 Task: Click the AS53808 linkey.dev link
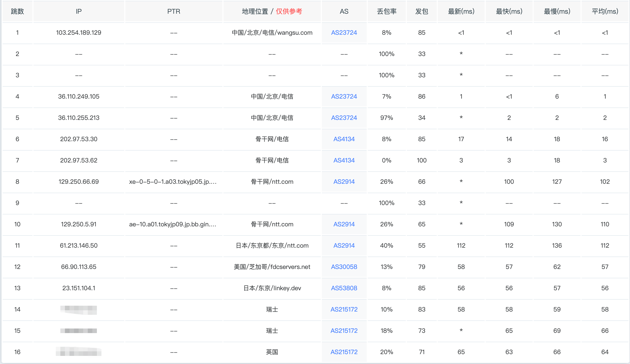click(x=344, y=288)
